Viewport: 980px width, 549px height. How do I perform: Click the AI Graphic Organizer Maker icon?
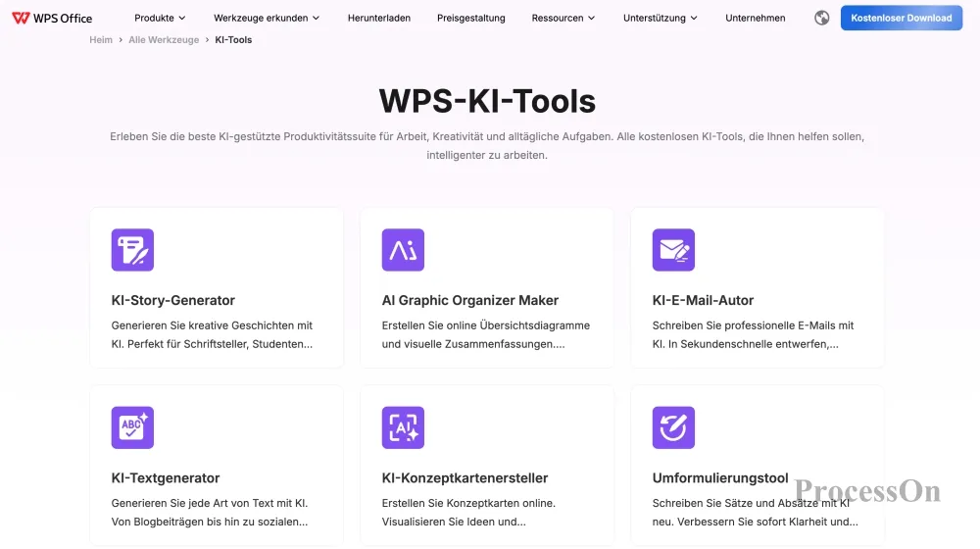pos(403,250)
